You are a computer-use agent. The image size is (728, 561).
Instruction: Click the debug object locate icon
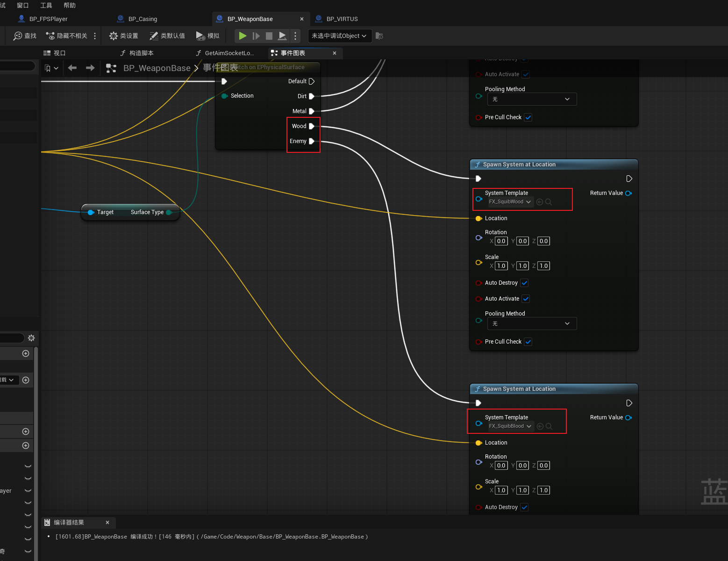[379, 36]
